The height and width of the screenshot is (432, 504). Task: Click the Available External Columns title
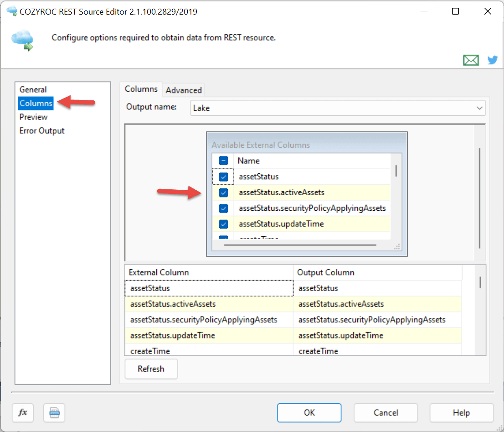(x=261, y=145)
